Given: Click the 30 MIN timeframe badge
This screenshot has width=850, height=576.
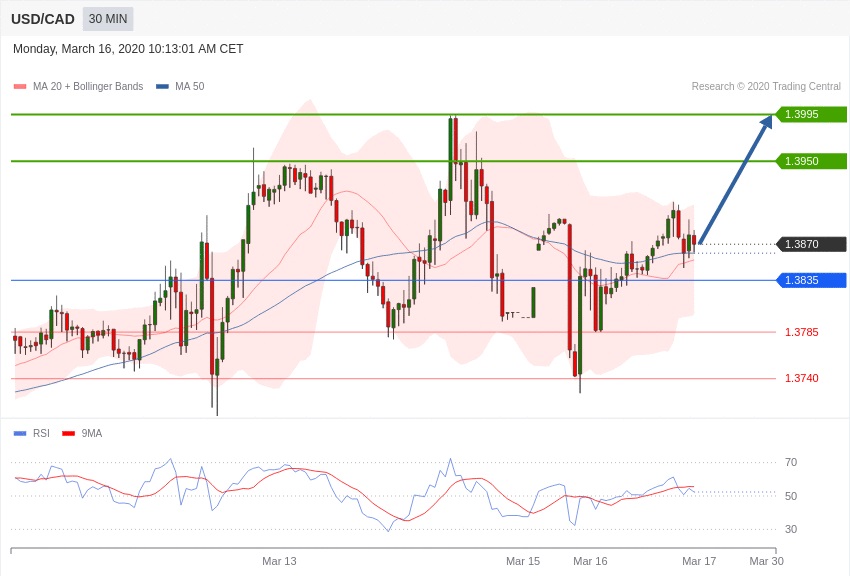Looking at the screenshot, I should coord(108,19).
